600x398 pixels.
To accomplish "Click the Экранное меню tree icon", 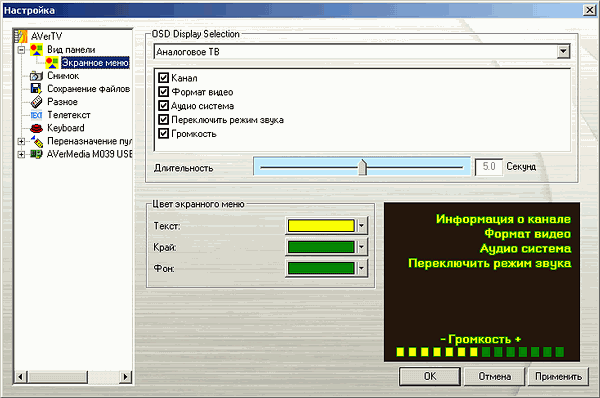I will [x=52, y=63].
